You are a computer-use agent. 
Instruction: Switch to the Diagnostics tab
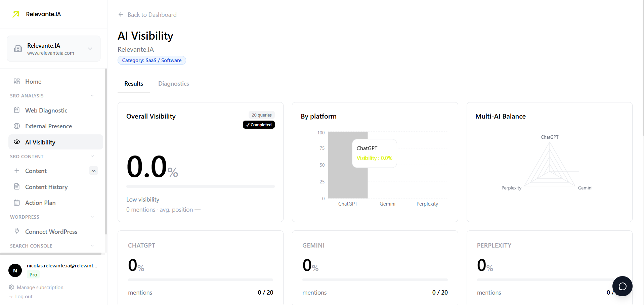pyautogui.click(x=173, y=83)
